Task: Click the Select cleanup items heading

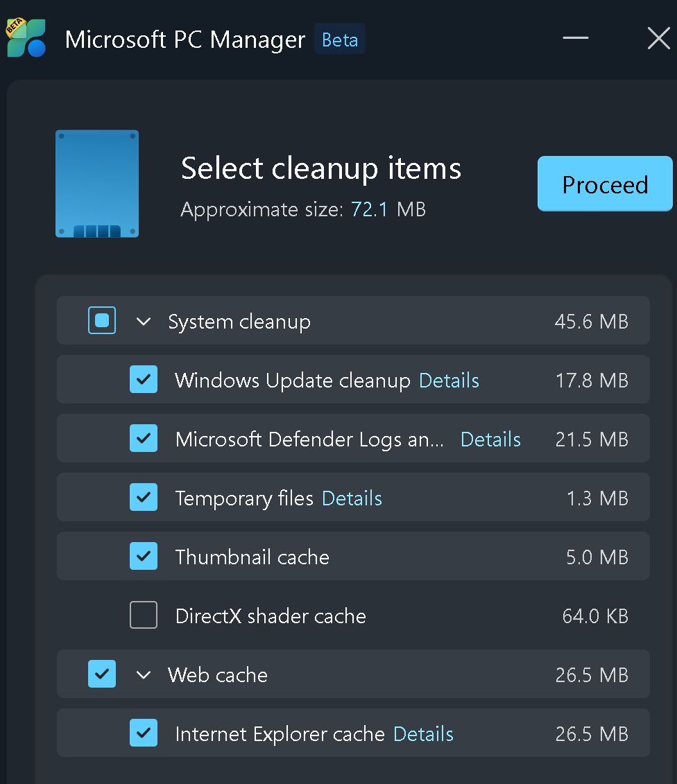Action: point(320,168)
